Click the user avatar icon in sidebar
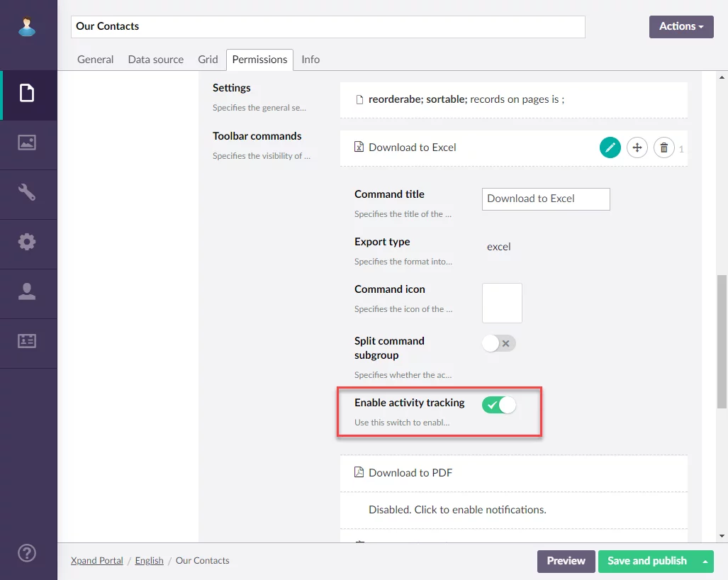728x580 pixels. (x=28, y=27)
